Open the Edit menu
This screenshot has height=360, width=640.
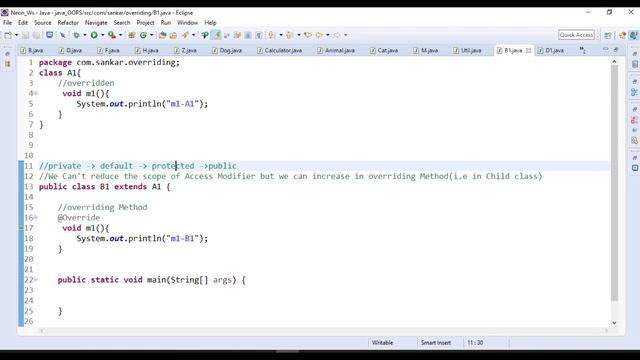coord(23,23)
